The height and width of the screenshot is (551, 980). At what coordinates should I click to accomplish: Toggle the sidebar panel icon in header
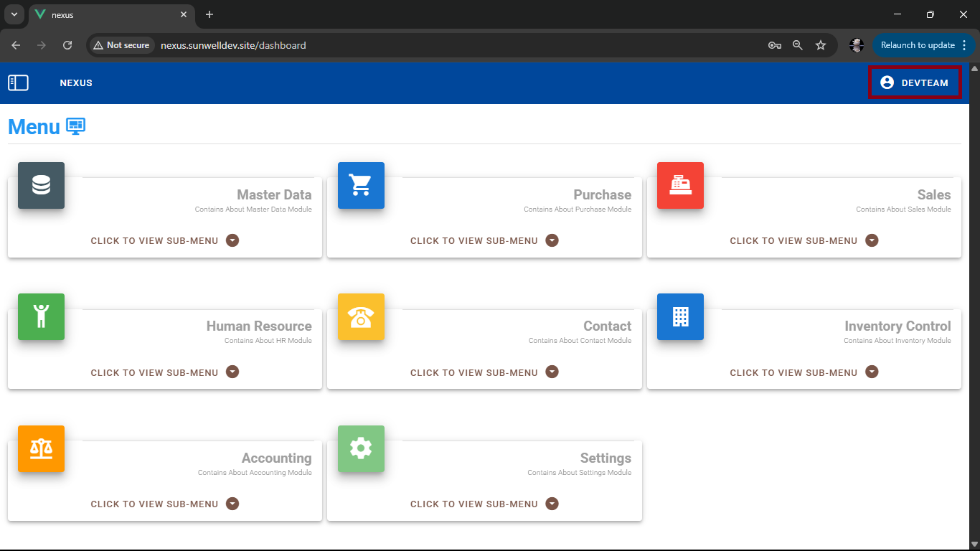[x=18, y=83]
